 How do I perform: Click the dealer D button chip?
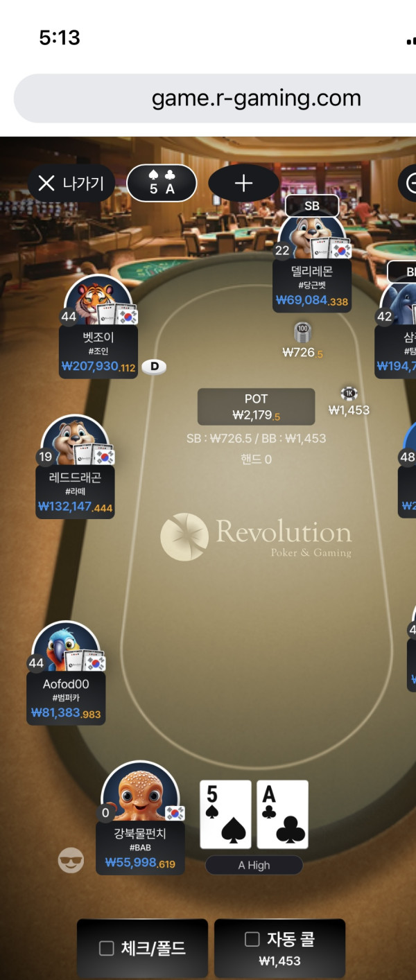click(x=155, y=367)
